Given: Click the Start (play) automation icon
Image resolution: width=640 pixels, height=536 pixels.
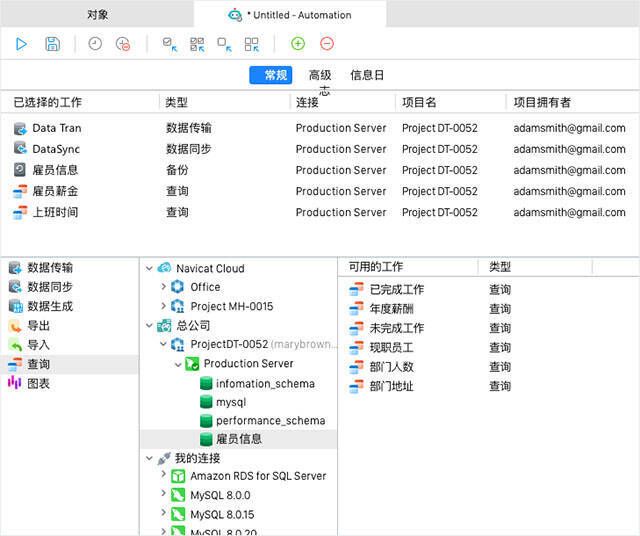Looking at the screenshot, I should (22, 44).
